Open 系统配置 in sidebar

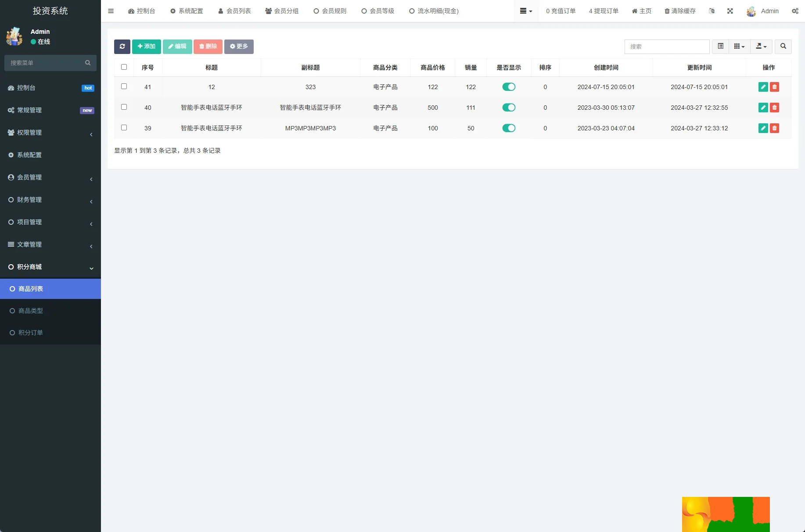(x=50, y=155)
